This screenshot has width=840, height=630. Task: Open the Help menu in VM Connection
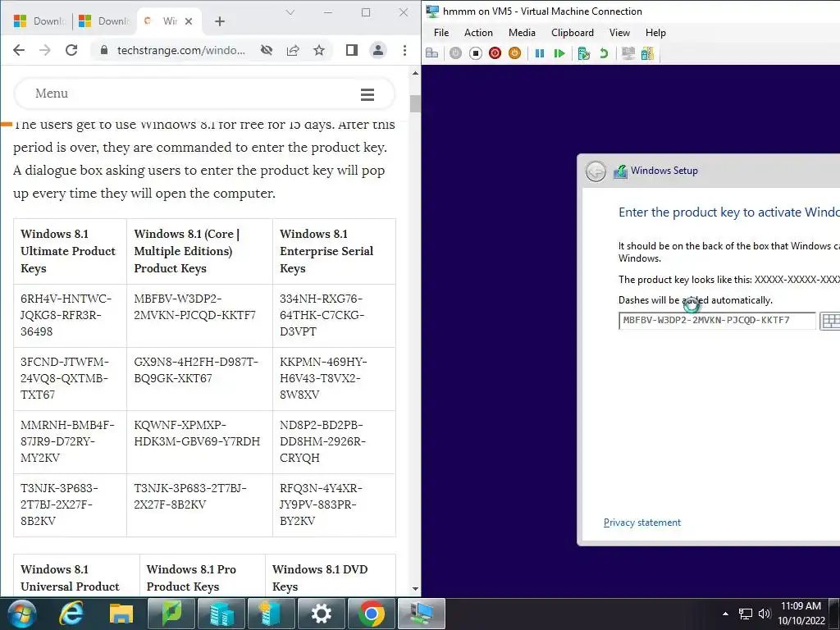(655, 33)
